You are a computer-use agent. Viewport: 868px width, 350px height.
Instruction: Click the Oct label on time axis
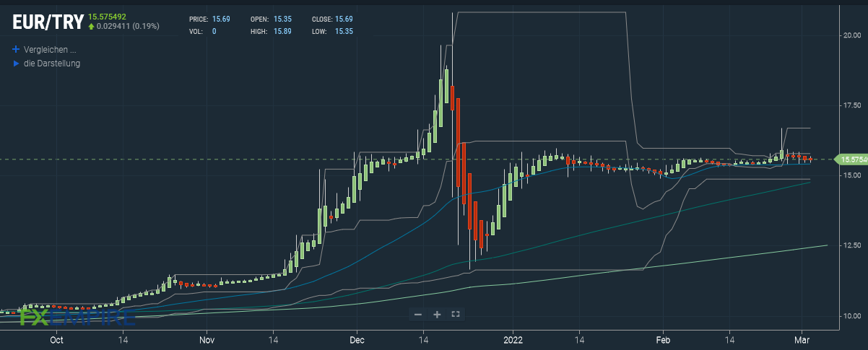pos(56,338)
